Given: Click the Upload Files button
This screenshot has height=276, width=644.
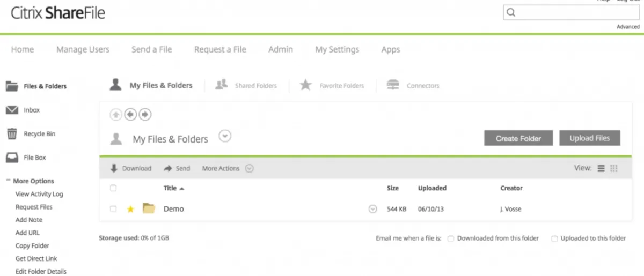Looking at the screenshot, I should pos(590,138).
